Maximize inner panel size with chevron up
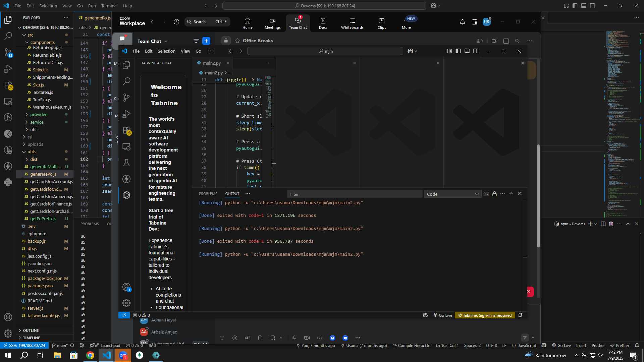644x362 pixels. click(511, 194)
